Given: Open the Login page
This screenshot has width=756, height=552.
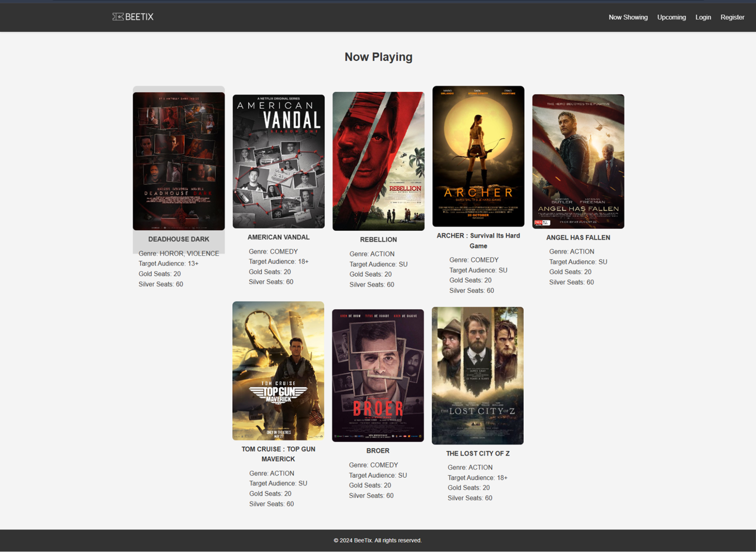Looking at the screenshot, I should pyautogui.click(x=703, y=17).
